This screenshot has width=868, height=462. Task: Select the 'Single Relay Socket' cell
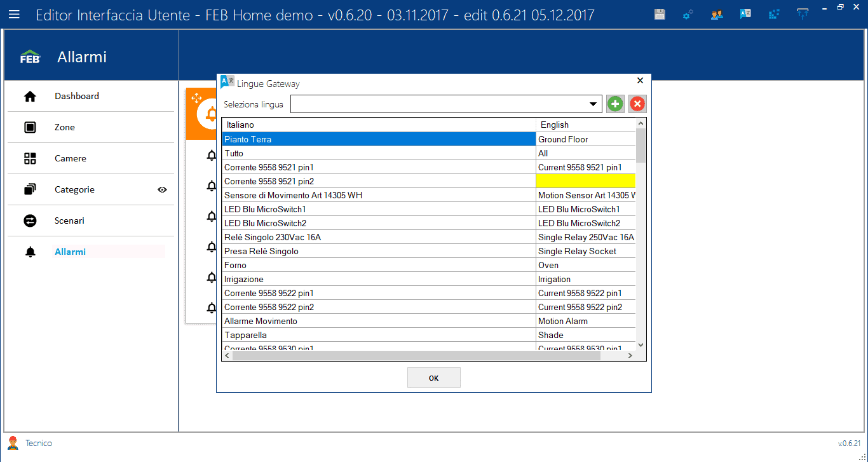586,251
